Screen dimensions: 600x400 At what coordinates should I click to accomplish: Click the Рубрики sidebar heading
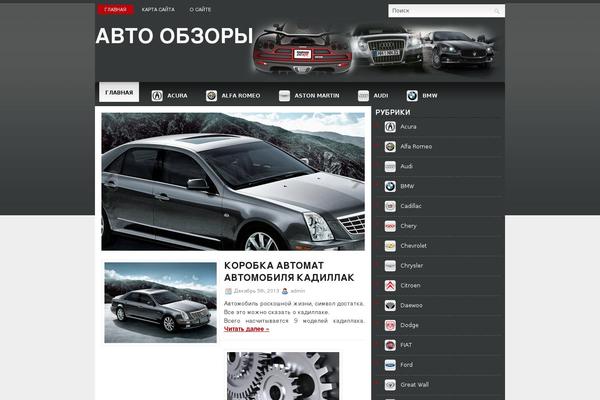coord(393,113)
